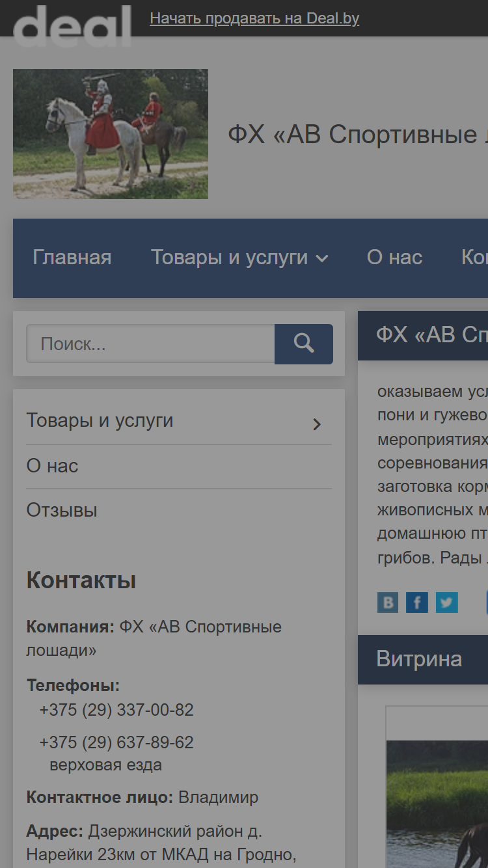This screenshot has width=488, height=868.
Task: Click the 'верховая езда' phone note
Action: pyautogui.click(x=105, y=765)
